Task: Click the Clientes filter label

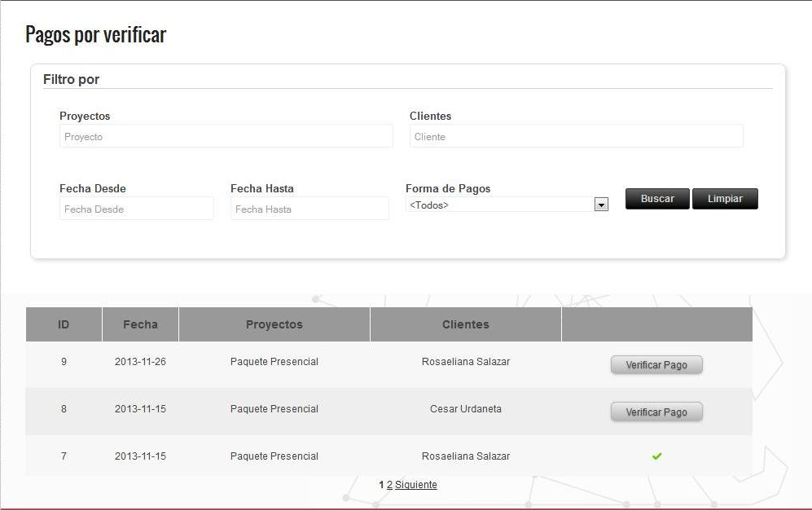Action: pos(430,116)
